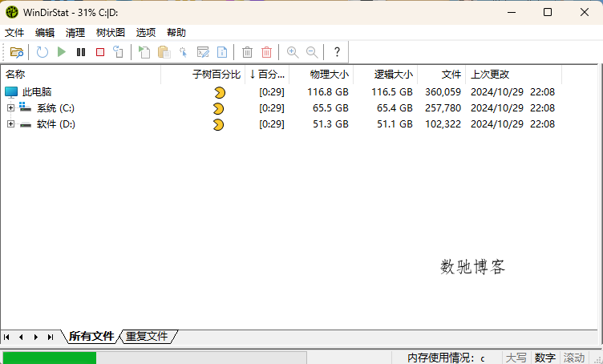This screenshot has width=603, height=364.
Task: Switch to the 重复文件 tab
Action: [147, 336]
